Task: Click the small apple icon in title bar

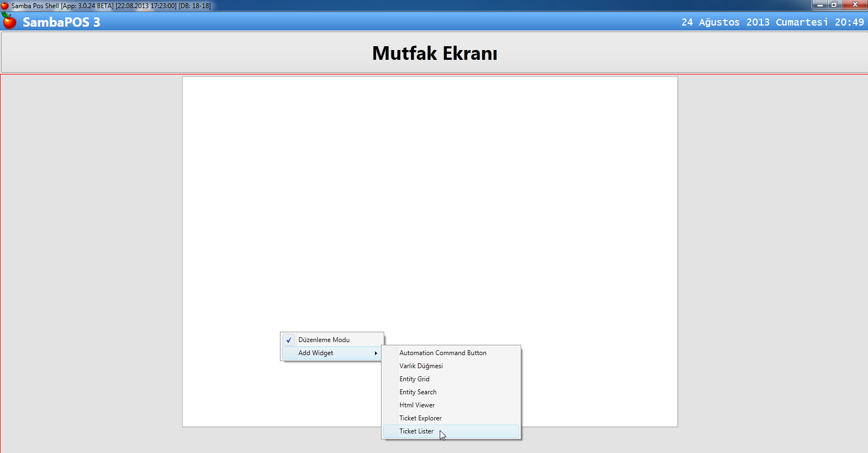Action: click(x=5, y=5)
